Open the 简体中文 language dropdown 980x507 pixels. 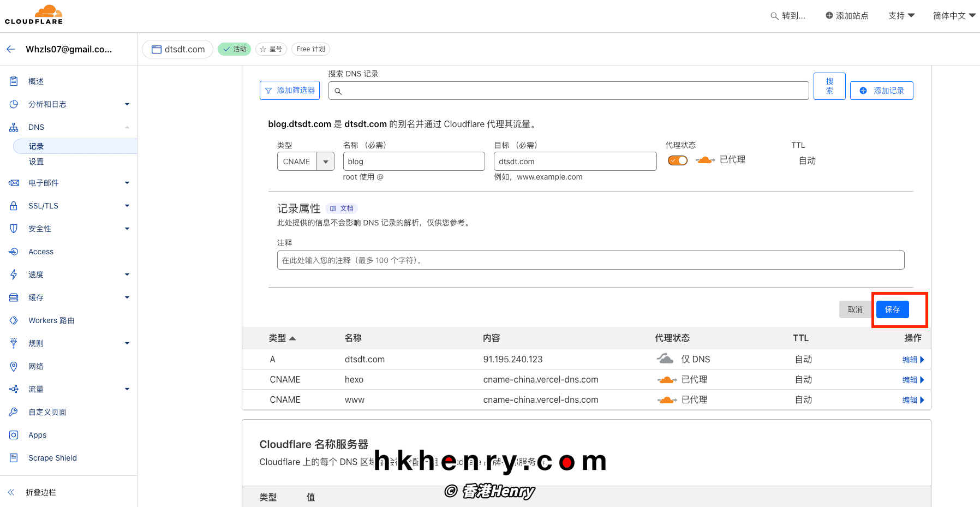pyautogui.click(x=954, y=16)
